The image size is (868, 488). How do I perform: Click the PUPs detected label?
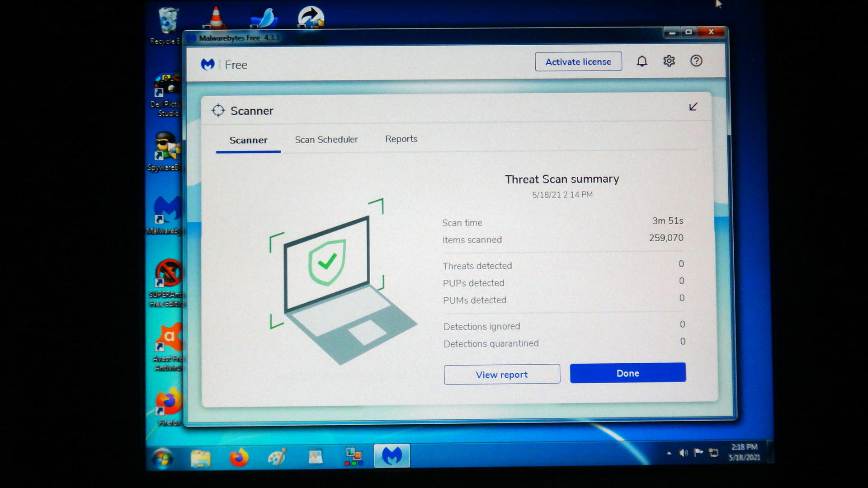(x=473, y=283)
